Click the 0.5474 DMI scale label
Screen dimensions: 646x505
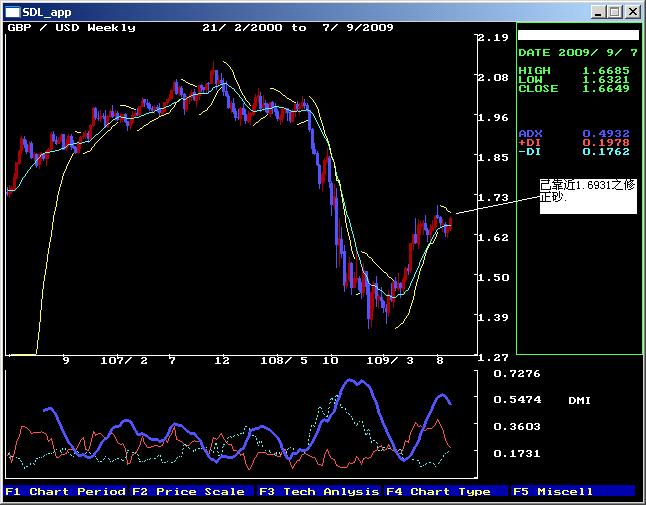[517, 400]
